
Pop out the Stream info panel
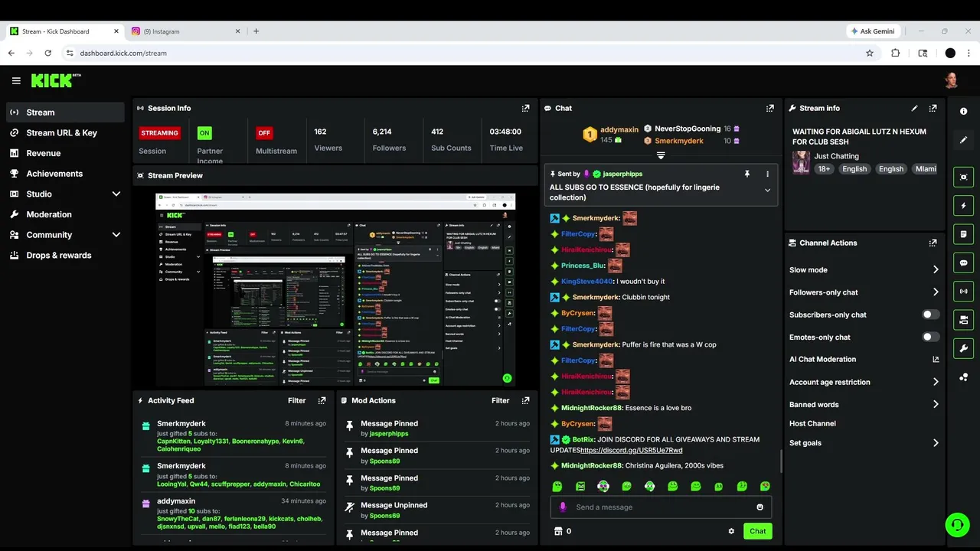(933, 109)
